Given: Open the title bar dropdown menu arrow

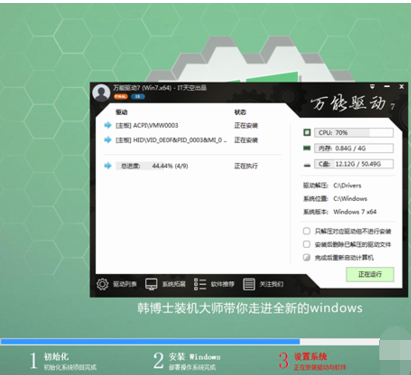Looking at the screenshot, I should pyautogui.click(x=372, y=87).
